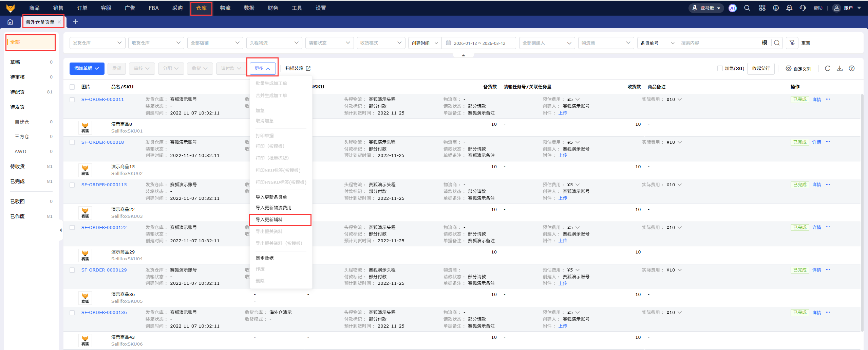868x350 pixels.
Task: Choose 同步数据 from the menu
Action: [x=280, y=258]
